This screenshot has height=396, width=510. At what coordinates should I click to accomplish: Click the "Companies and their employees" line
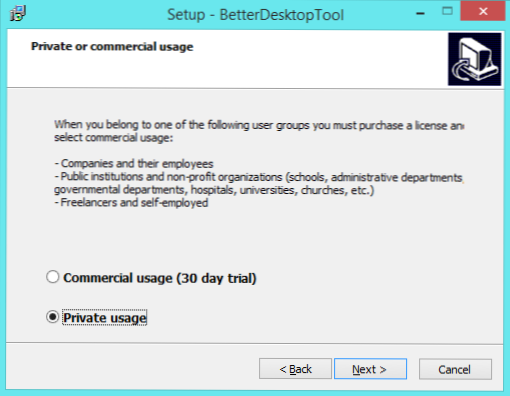pos(134,164)
